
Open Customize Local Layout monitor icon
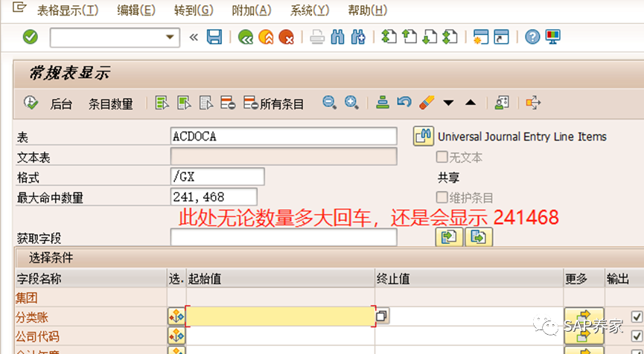tap(553, 37)
